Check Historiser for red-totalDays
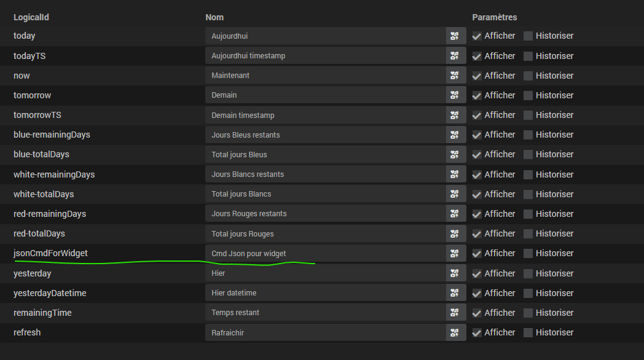The width and height of the screenshot is (644, 360). point(528,233)
